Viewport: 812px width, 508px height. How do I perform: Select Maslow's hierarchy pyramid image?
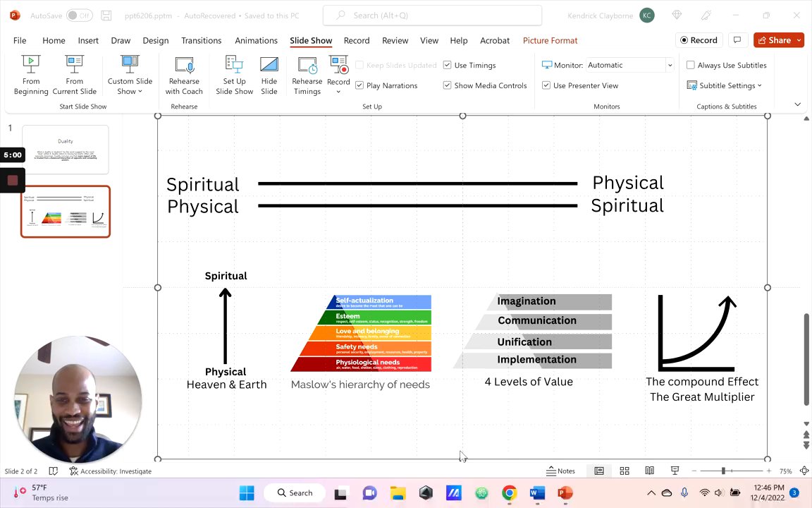click(361, 333)
